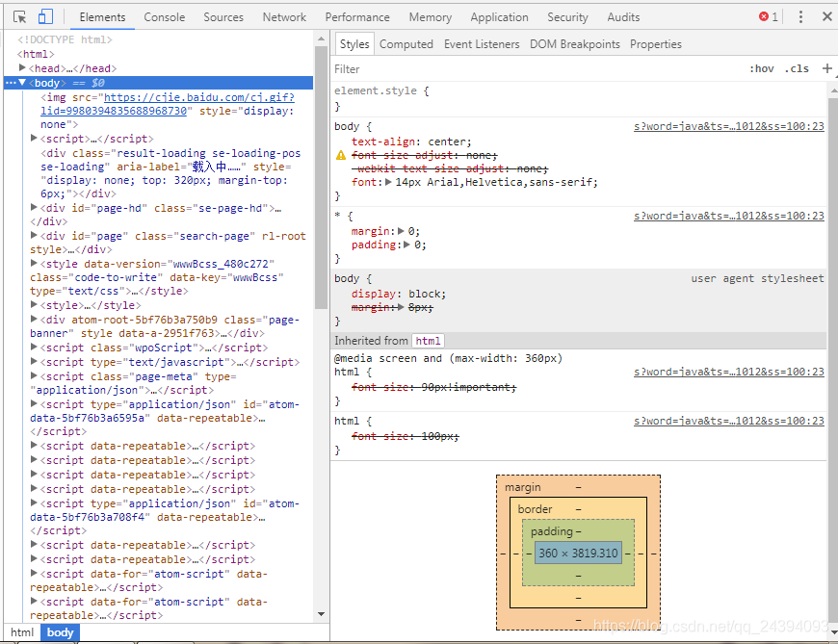Expand the wpoScript script node
This screenshot has width=838, height=644.
(x=35, y=348)
